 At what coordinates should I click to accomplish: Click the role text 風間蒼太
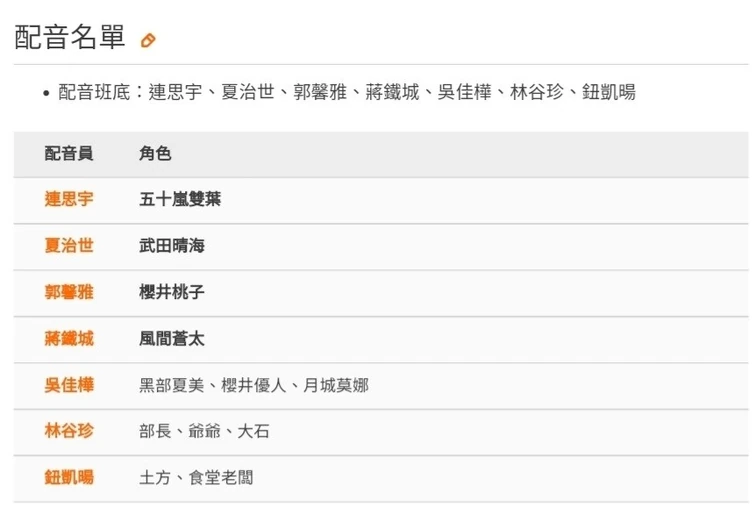tap(172, 338)
